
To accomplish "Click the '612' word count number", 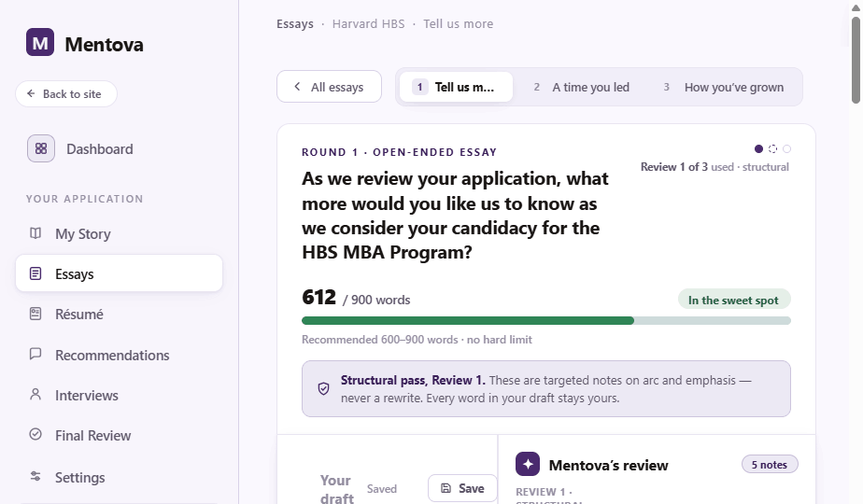I will coord(318,297).
